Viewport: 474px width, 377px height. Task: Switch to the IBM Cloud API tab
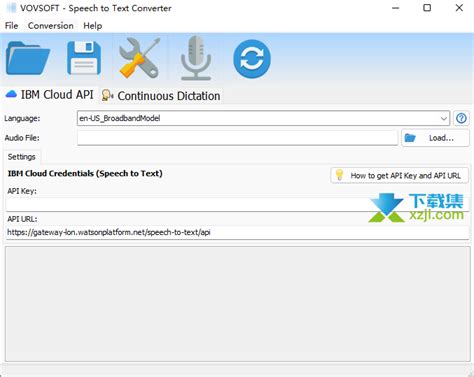pyautogui.click(x=50, y=95)
